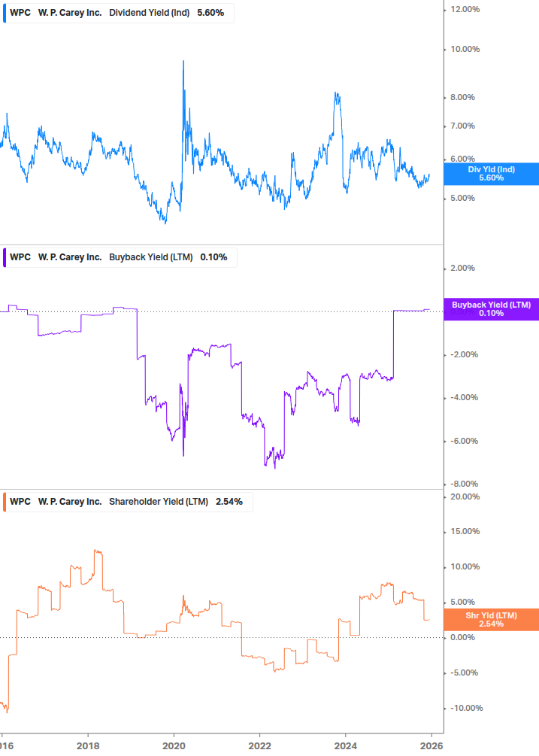Click the -2.00% tick on the buyback yield axis

pyautogui.click(x=464, y=355)
